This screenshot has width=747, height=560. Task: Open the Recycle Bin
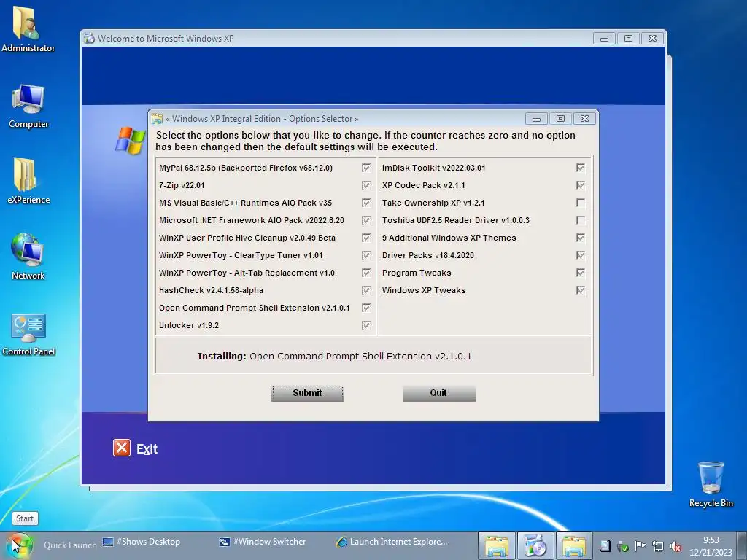[x=711, y=484]
